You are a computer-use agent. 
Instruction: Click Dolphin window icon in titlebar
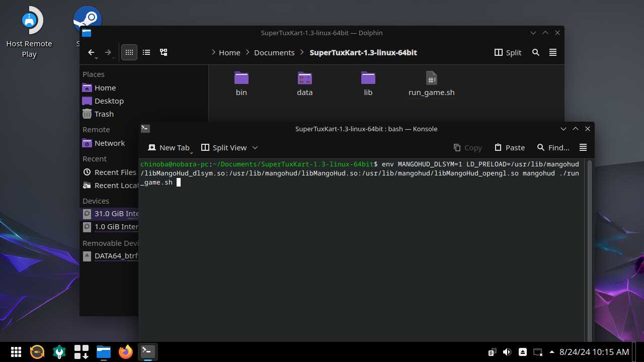pyautogui.click(x=87, y=33)
